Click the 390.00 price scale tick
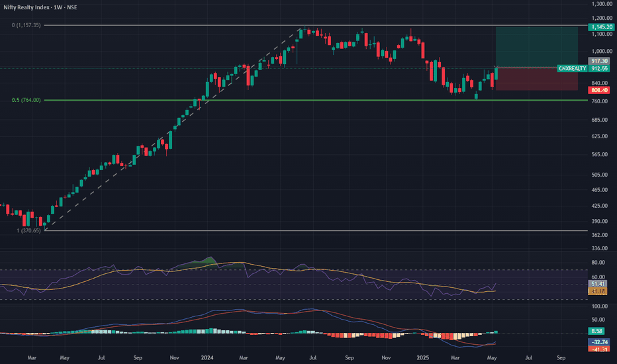Image resolution: width=617 pixels, height=364 pixels. coord(600,221)
